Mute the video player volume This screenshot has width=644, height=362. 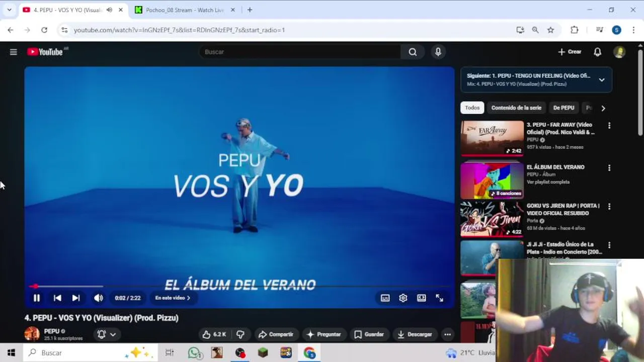pos(99,298)
